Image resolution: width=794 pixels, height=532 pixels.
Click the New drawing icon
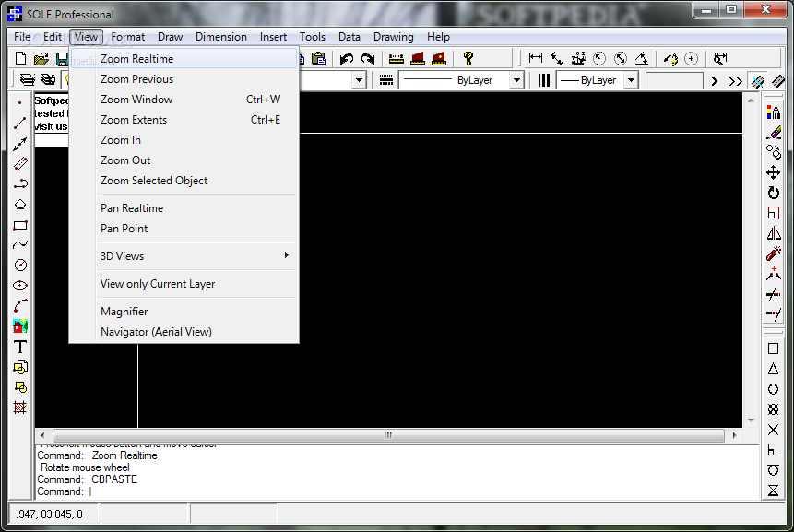[20, 59]
